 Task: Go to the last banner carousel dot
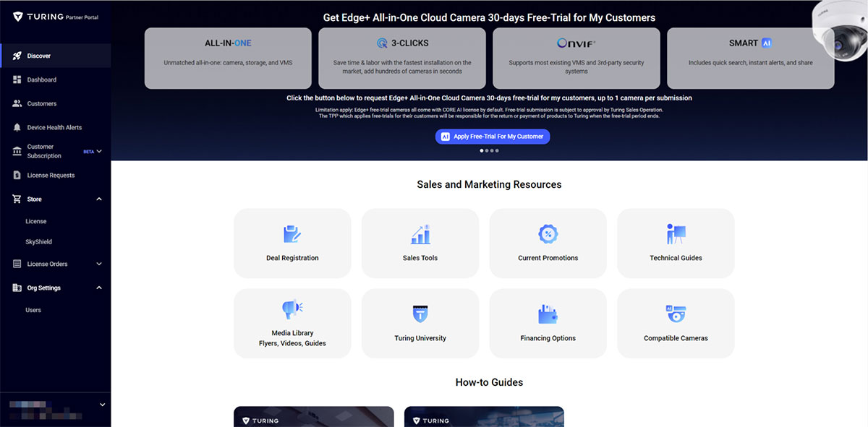pyautogui.click(x=497, y=151)
